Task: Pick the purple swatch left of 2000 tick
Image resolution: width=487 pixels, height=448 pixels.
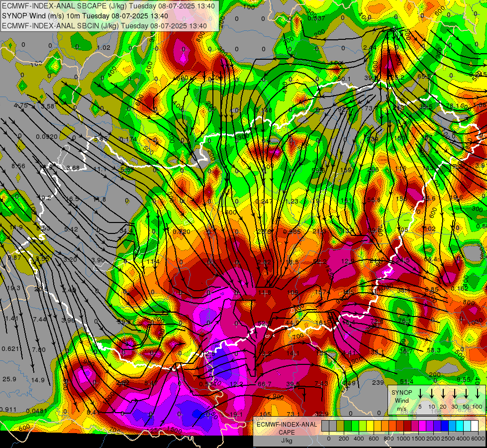Action: coord(430,426)
